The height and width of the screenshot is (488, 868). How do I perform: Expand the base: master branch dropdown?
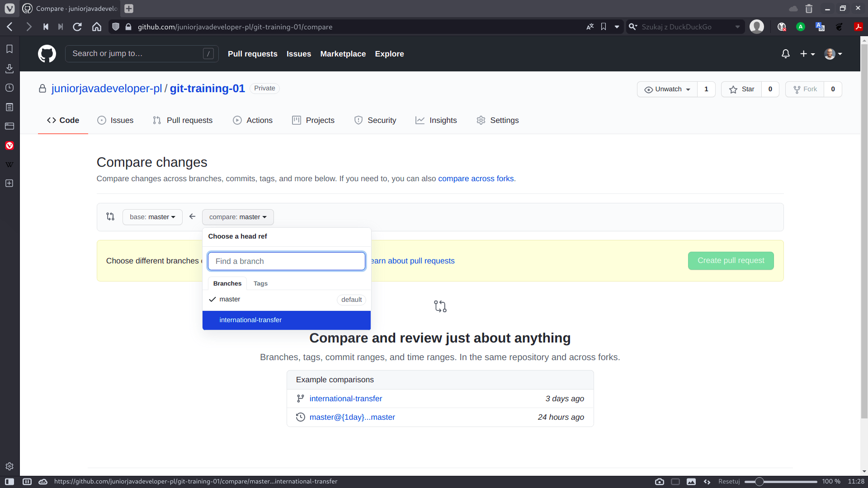point(152,217)
